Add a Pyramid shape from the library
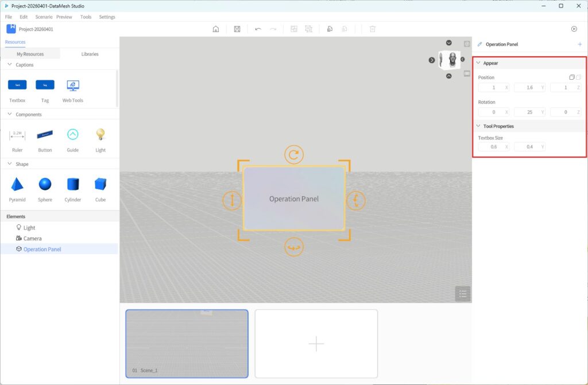This screenshot has height=385, width=588. 17,185
